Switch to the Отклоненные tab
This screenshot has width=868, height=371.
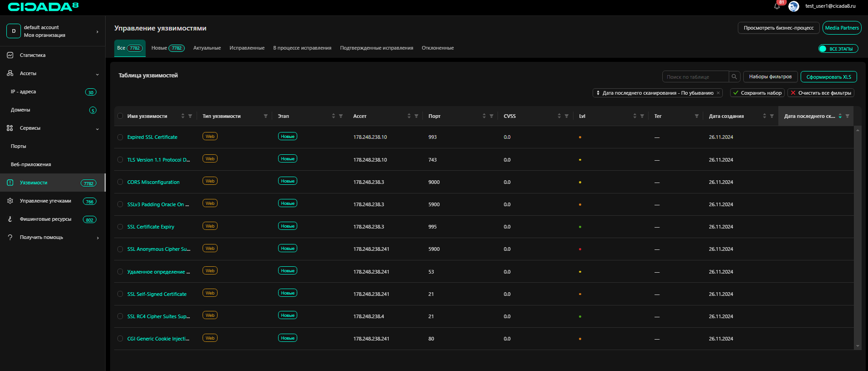pos(437,48)
